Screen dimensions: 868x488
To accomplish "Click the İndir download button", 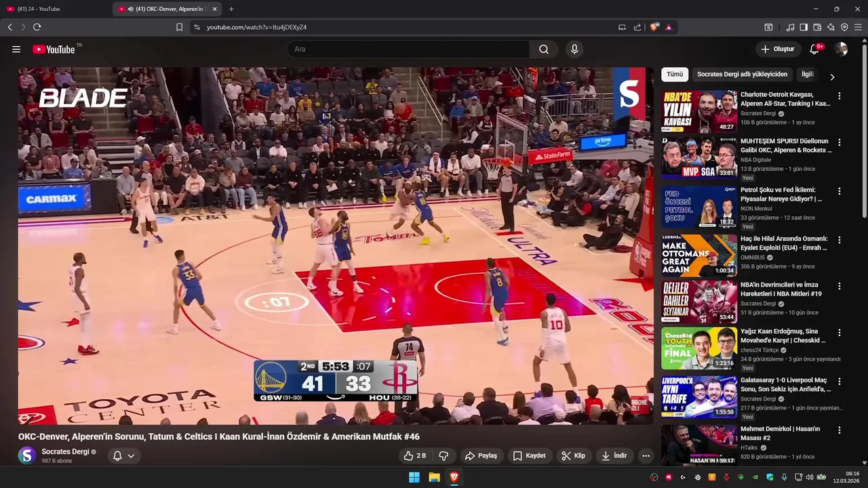I will (614, 455).
